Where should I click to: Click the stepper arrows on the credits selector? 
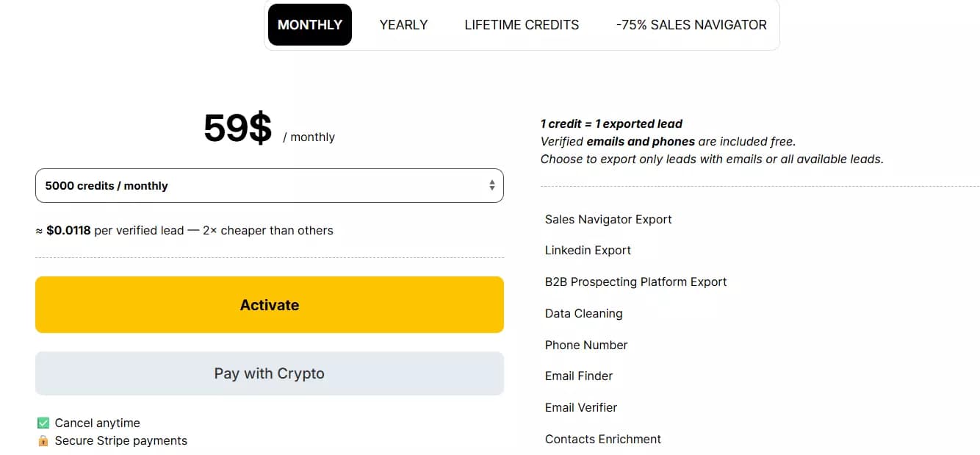click(491, 185)
